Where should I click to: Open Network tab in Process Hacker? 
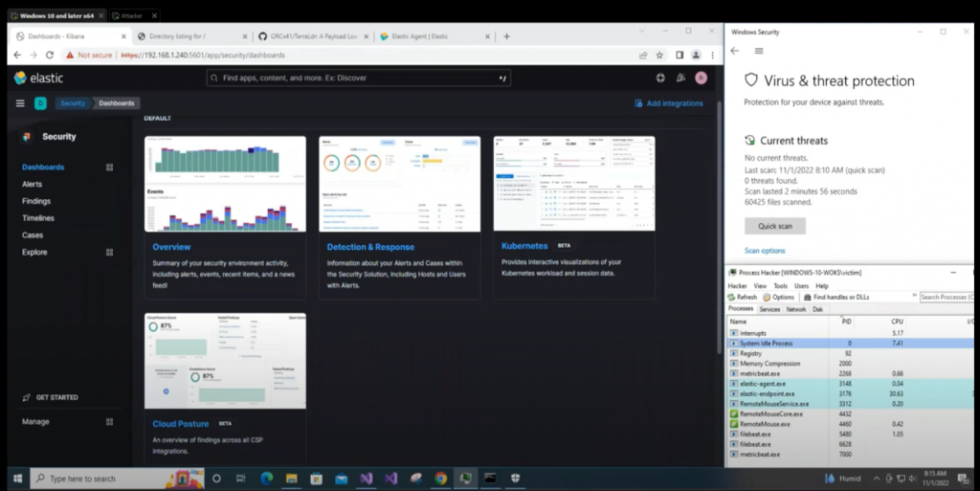tap(795, 309)
